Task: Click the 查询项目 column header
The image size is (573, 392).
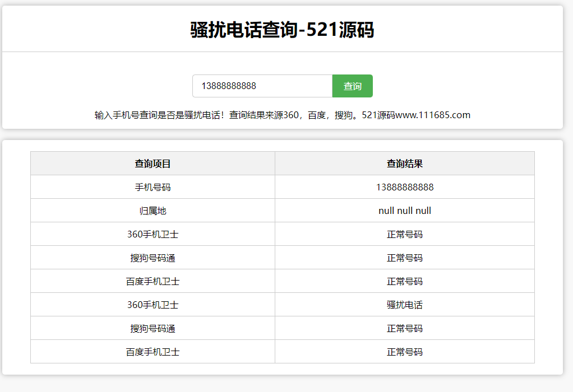Action: click(x=153, y=164)
